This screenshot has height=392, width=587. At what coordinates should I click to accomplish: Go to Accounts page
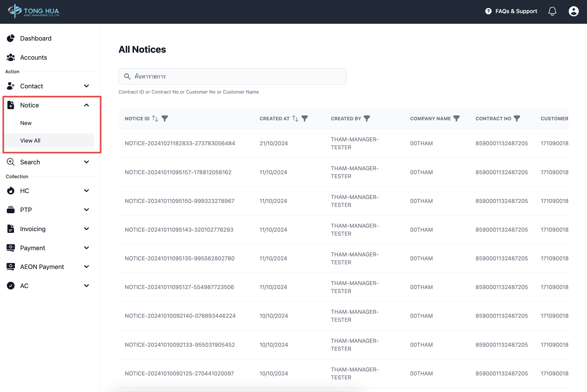[33, 57]
